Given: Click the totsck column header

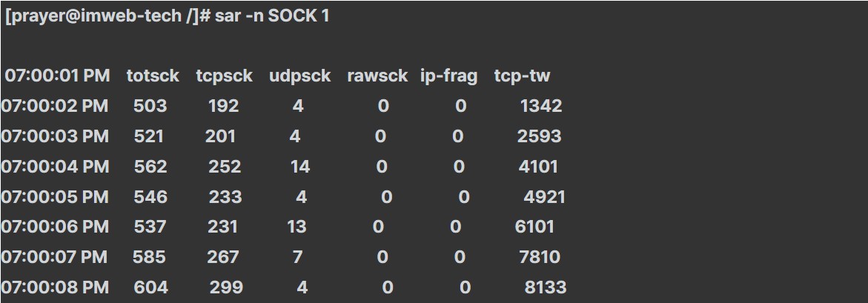Looking at the screenshot, I should pyautogui.click(x=153, y=76).
